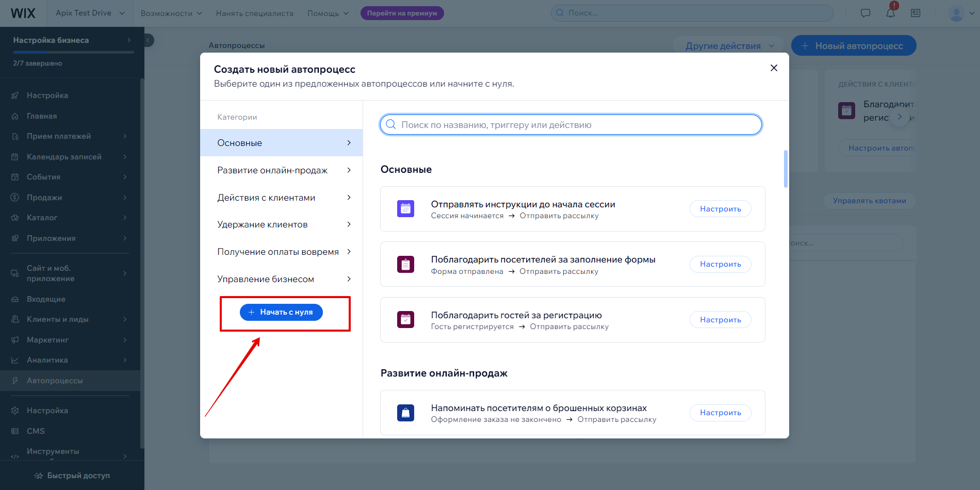Focus the automation search field in the modal
Viewport: 980px width, 490px height.
[x=571, y=125]
